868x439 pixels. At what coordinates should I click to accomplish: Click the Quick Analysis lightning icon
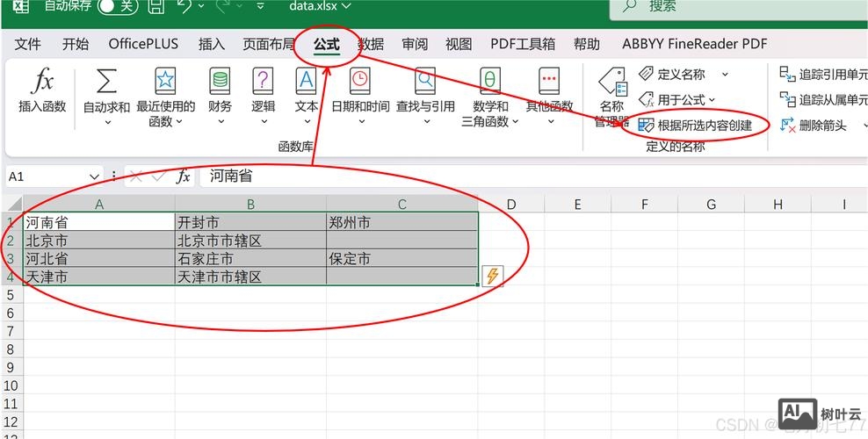pos(492,276)
